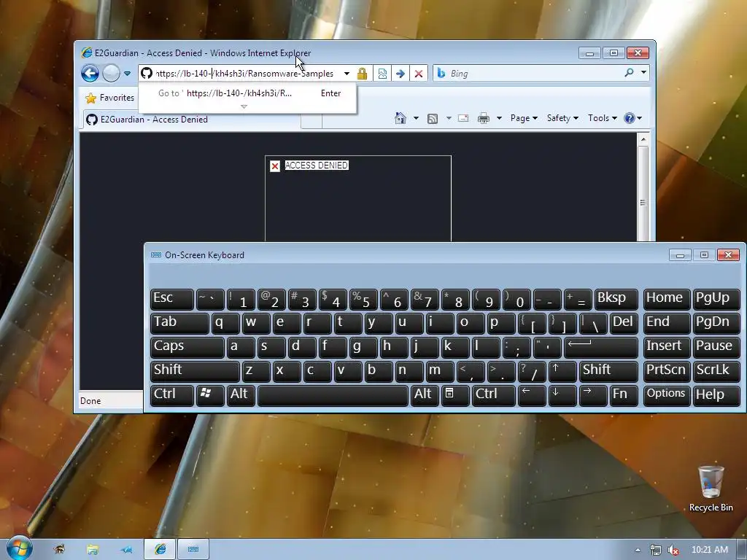
Task: Click the GitHub favicon in address bar
Action: click(147, 74)
